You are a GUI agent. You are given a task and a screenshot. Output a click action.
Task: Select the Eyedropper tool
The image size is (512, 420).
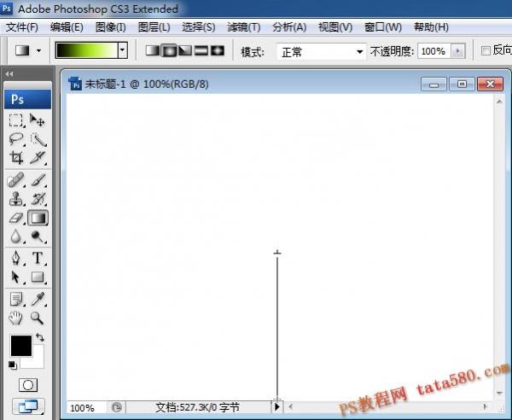pos(38,299)
